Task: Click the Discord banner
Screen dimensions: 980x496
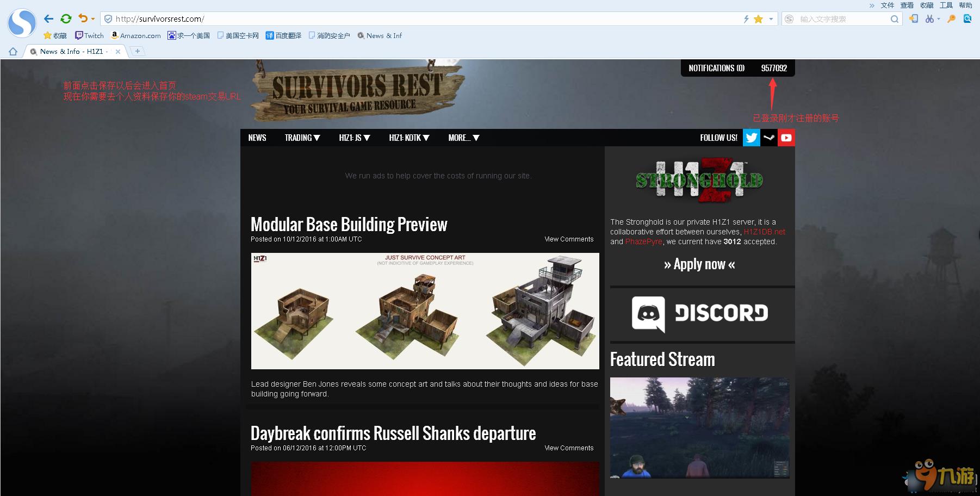Action: coord(700,314)
